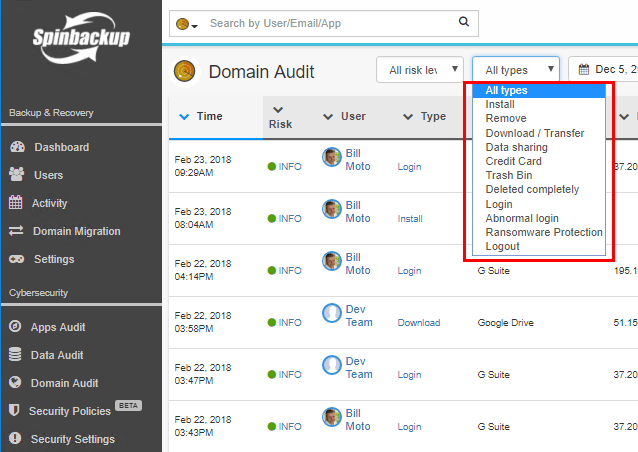The width and height of the screenshot is (638, 452).
Task: Select Deleted completely option
Action: tap(539, 190)
